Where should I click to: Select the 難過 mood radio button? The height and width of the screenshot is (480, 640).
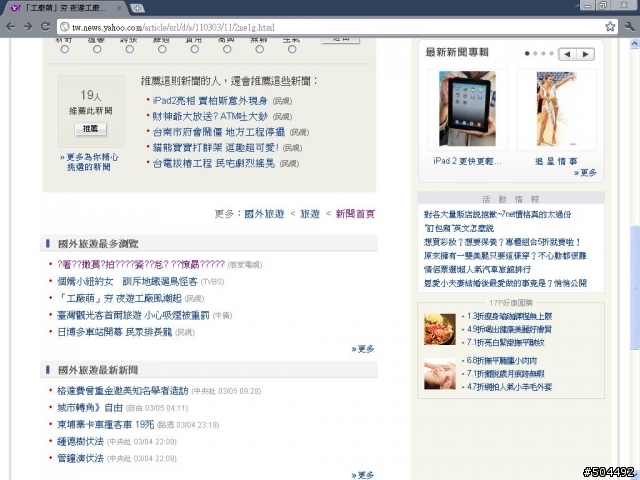[x=162, y=49]
